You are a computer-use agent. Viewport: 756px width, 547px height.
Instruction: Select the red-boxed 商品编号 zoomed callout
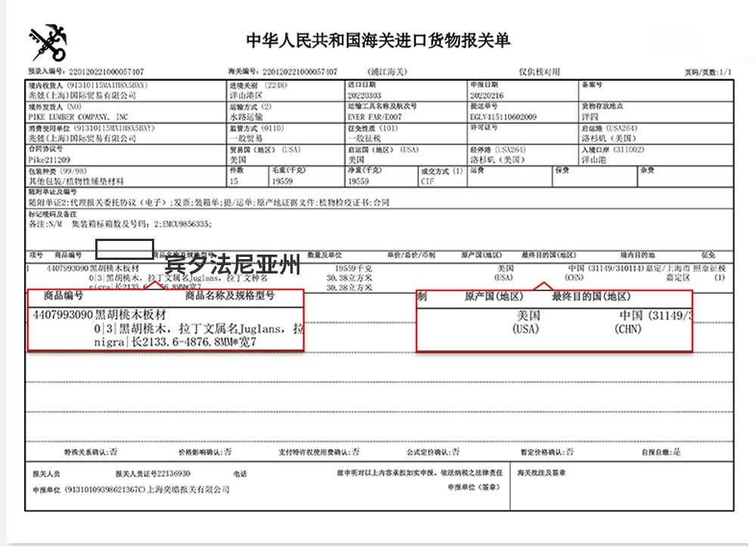pos(166,320)
